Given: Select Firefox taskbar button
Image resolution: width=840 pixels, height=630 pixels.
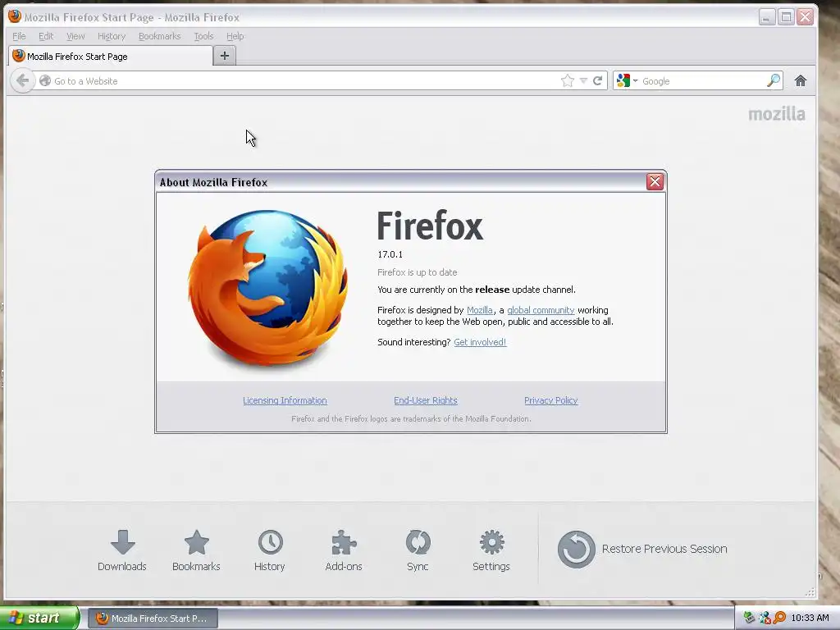Looking at the screenshot, I should (153, 619).
